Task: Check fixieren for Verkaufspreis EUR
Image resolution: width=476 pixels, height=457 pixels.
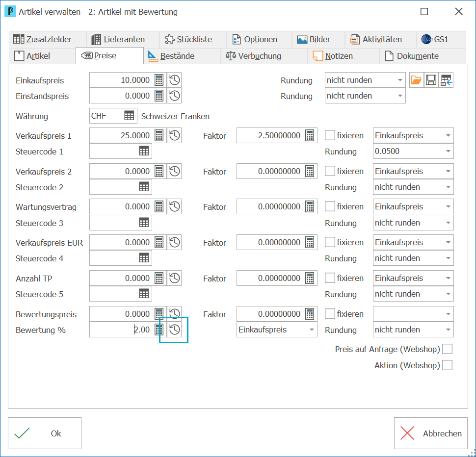Action: click(330, 242)
